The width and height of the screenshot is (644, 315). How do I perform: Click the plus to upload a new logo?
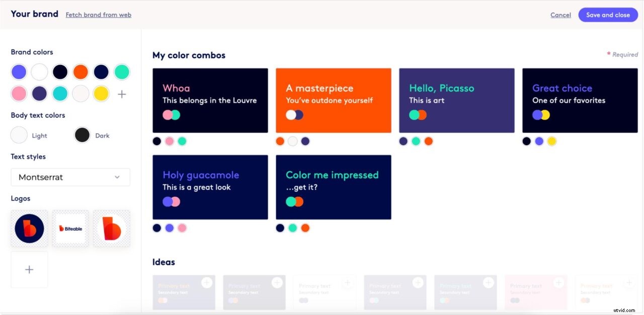tap(29, 269)
